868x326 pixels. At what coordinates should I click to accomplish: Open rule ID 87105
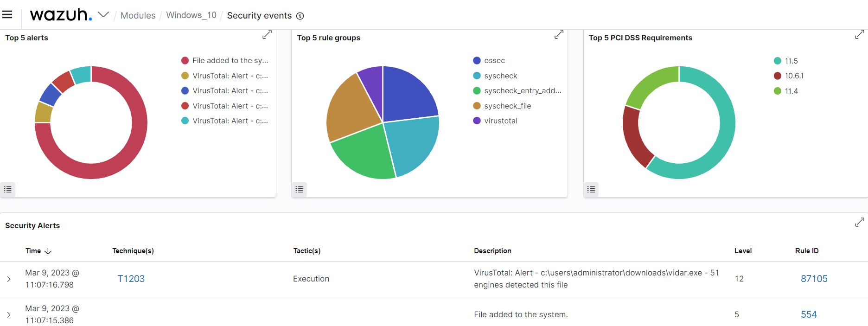coord(814,279)
